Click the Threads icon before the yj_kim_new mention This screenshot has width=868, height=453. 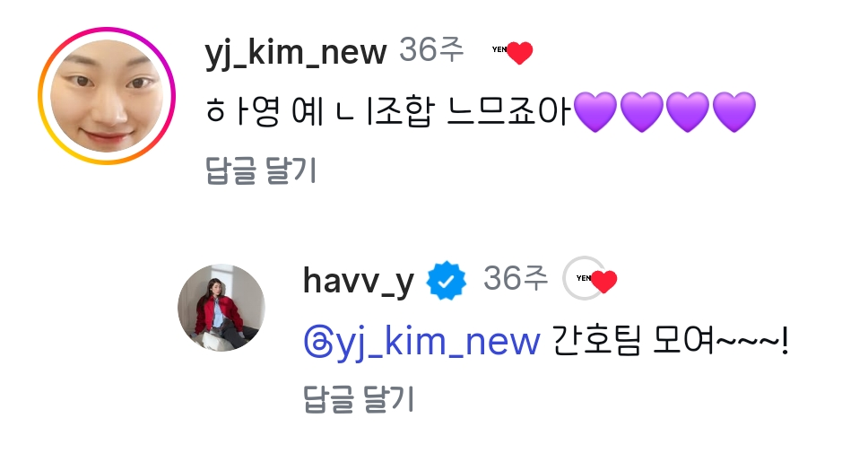[317, 342]
